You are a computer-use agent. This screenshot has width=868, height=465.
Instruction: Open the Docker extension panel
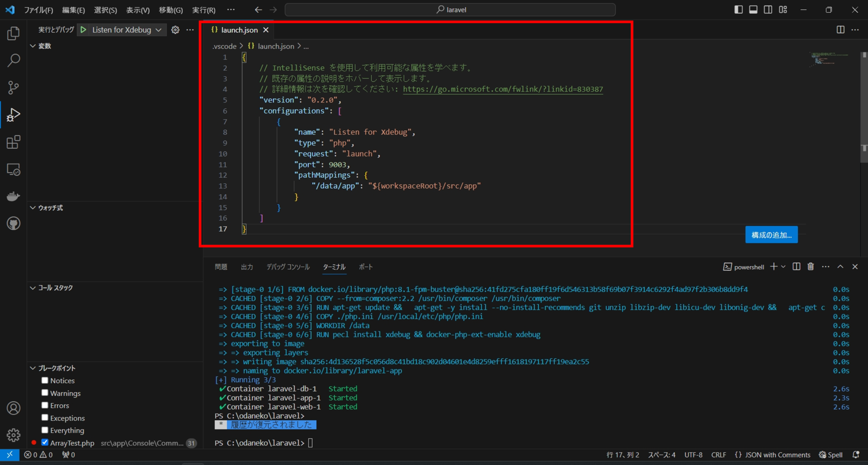pos(13,196)
